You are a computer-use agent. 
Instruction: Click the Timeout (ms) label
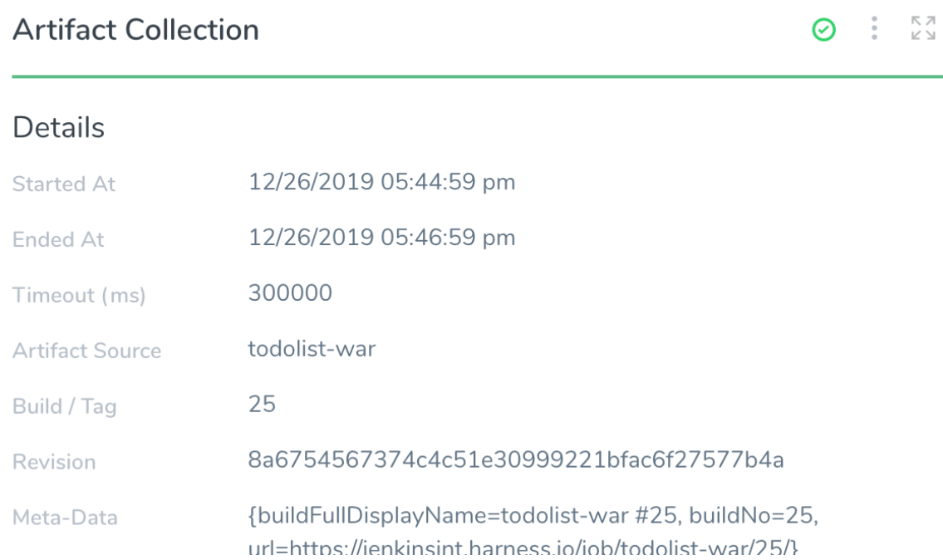pos(80,295)
